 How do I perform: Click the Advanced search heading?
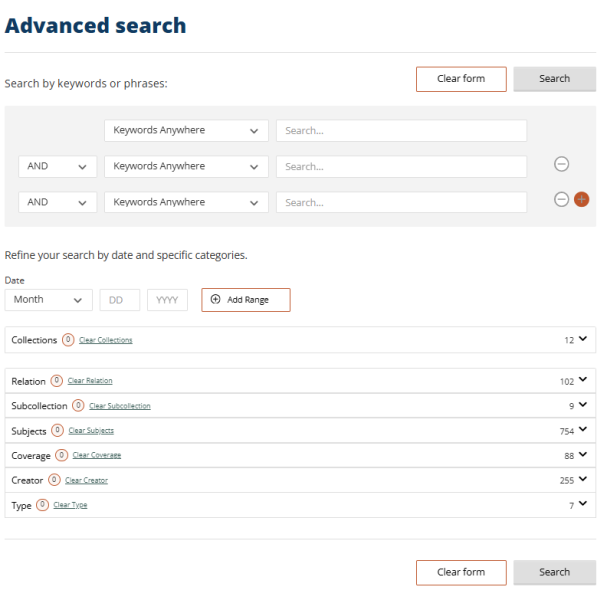[x=95, y=26]
